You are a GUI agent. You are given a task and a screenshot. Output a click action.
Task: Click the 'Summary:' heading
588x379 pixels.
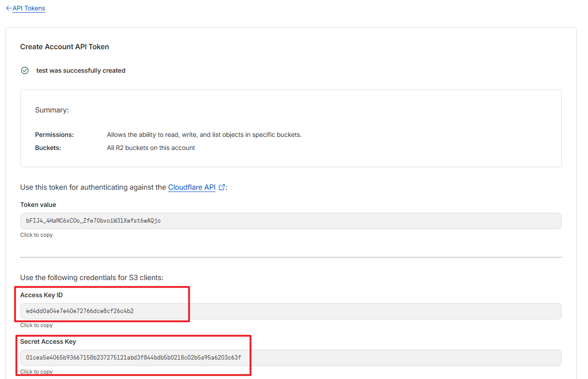point(52,110)
